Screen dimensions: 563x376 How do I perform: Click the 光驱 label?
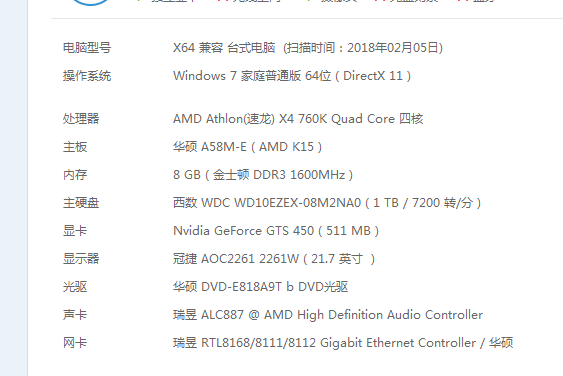(75, 287)
